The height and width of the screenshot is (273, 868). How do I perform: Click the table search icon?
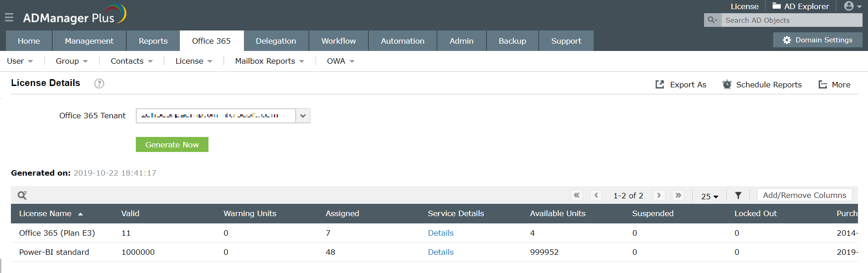[x=22, y=195]
